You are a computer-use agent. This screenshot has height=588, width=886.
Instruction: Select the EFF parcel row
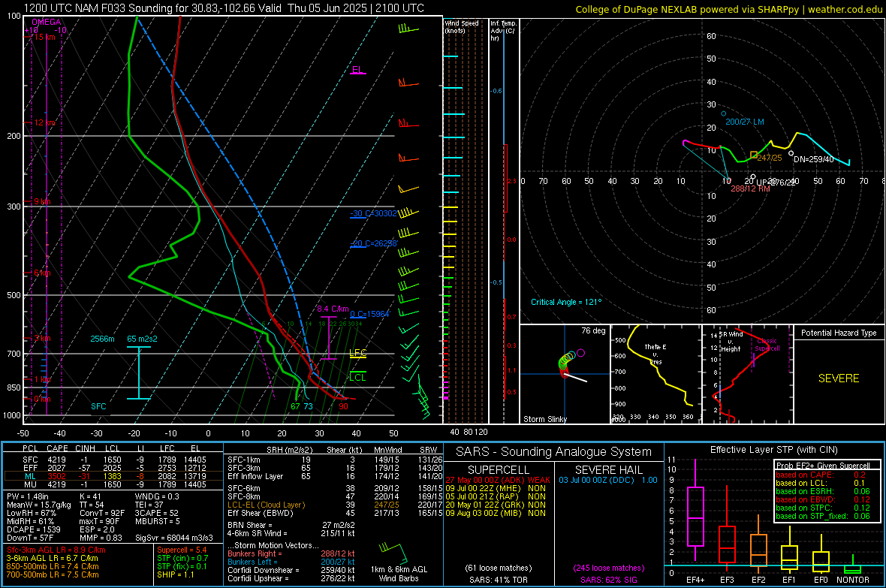[x=112, y=468]
